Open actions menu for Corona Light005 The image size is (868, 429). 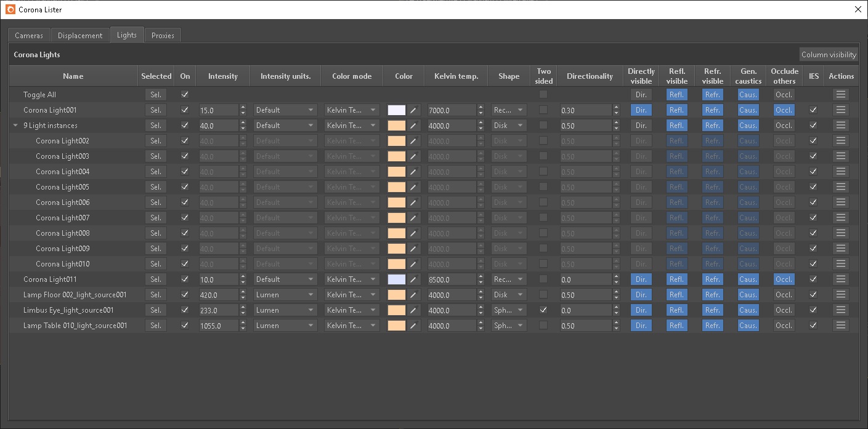tap(841, 187)
